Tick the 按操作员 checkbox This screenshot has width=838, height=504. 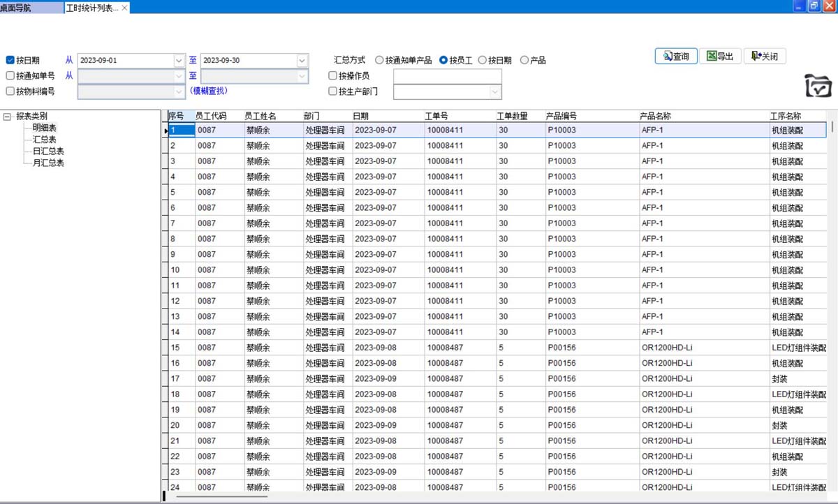[333, 76]
